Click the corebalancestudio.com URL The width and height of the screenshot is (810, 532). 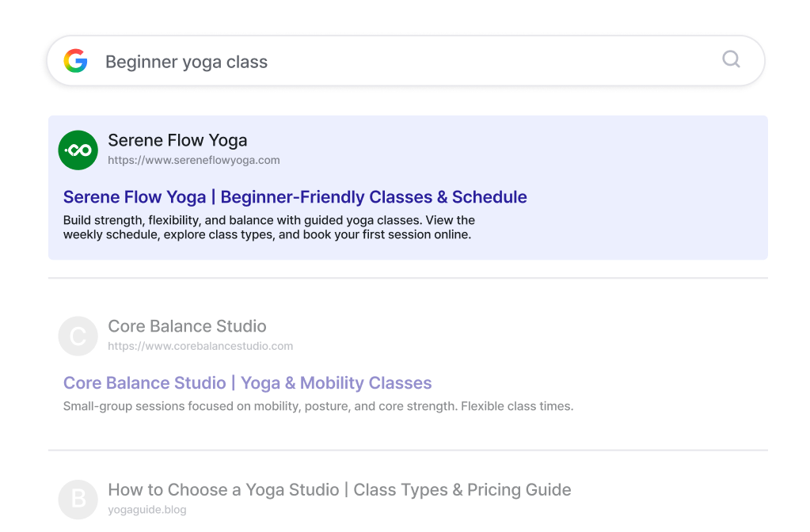tap(200, 346)
